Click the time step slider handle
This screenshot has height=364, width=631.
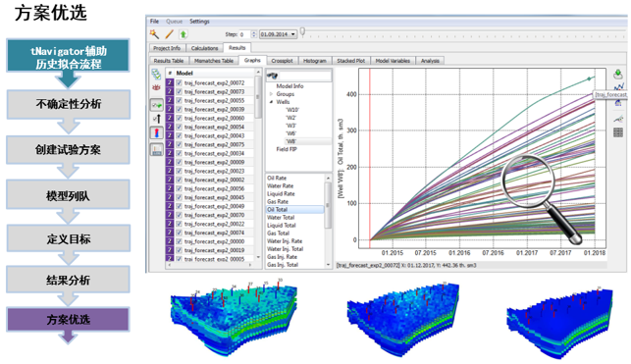[302, 32]
